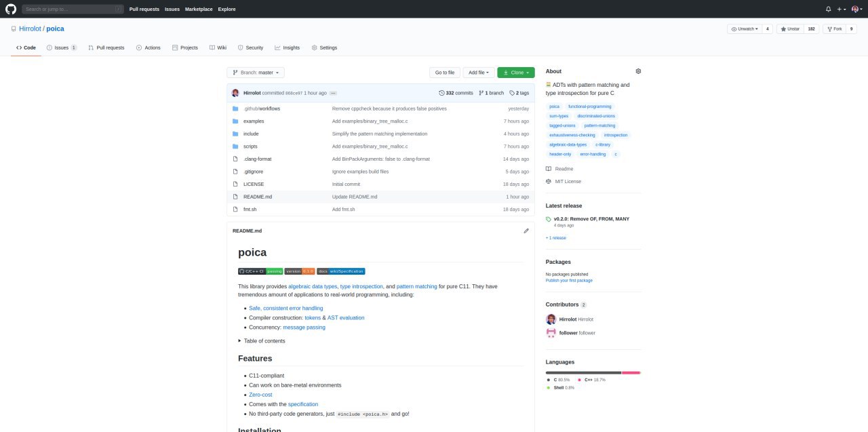The width and height of the screenshot is (868, 432).
Task: Open follower contributor avatar
Action: coord(551,333)
